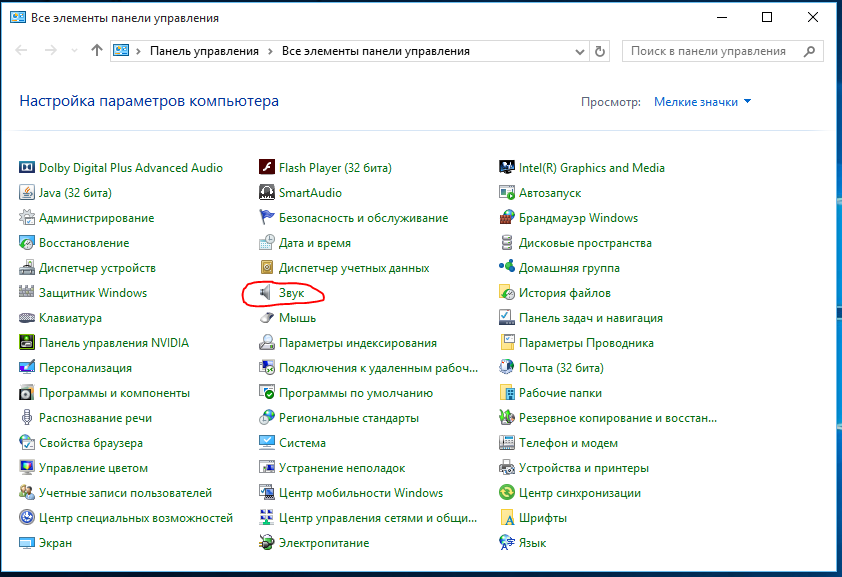
Task: Expand the chevron before Панель управления breadcrumb
Action: pyautogui.click(x=139, y=51)
